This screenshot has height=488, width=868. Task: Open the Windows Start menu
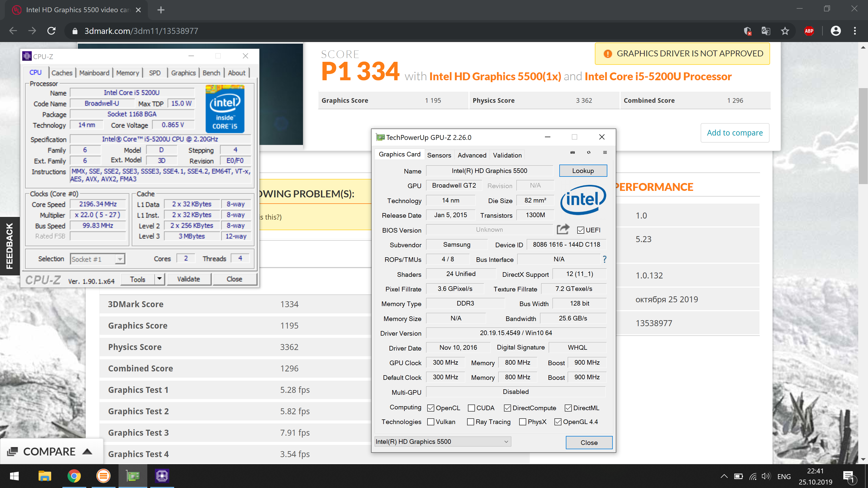tap(14, 476)
